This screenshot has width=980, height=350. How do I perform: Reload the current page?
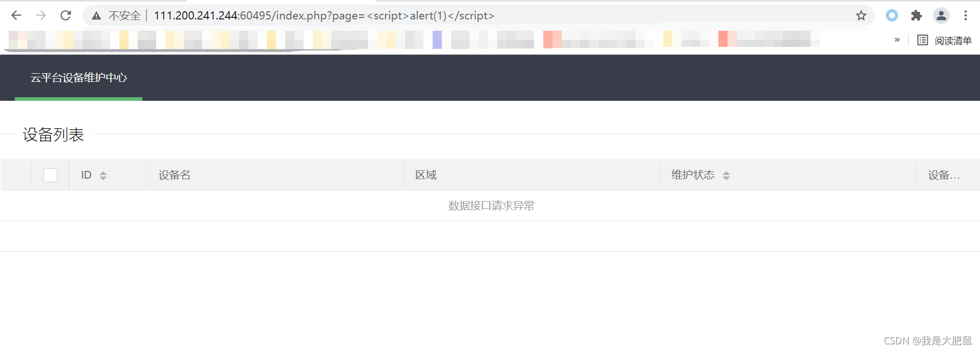pos(66,15)
